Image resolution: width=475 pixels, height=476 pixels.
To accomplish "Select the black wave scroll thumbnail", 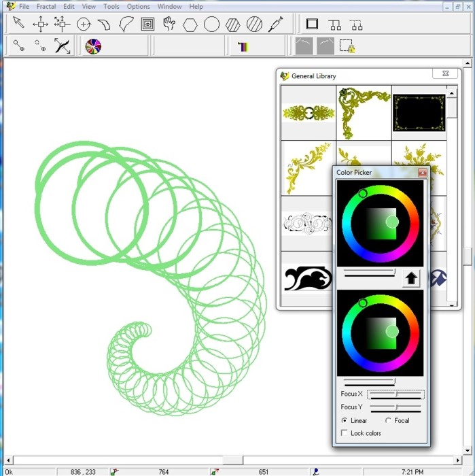I will point(307,278).
